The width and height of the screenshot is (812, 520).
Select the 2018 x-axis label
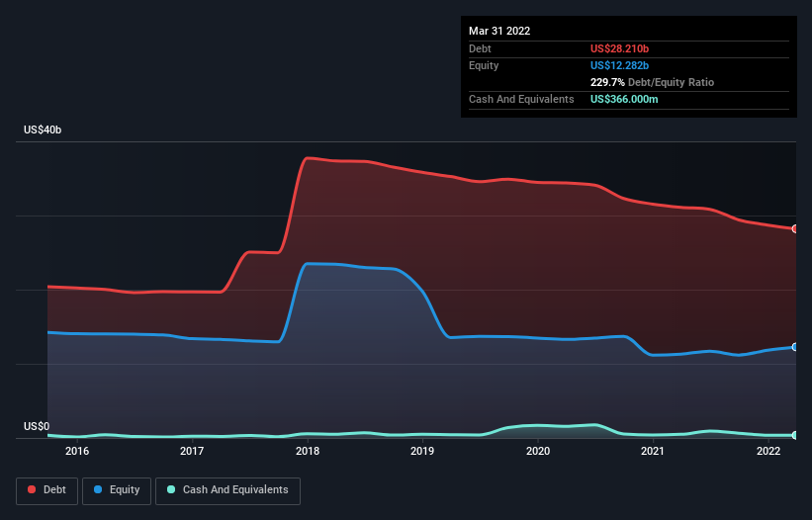tap(308, 451)
